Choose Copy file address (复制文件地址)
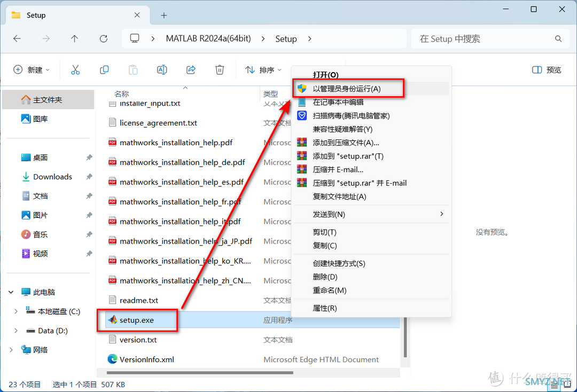577x392 pixels. (371, 197)
